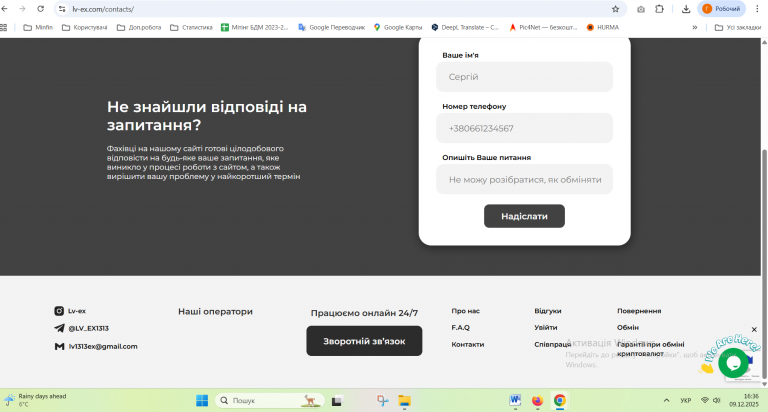This screenshot has width=768, height=412.
Task: Open Pic4Net bookmark
Action: coord(543,27)
